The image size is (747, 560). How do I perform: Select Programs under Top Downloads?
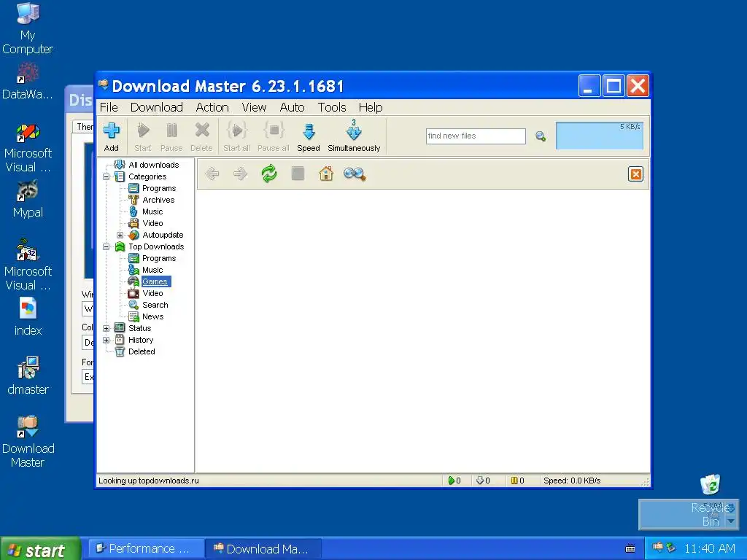[x=159, y=258]
